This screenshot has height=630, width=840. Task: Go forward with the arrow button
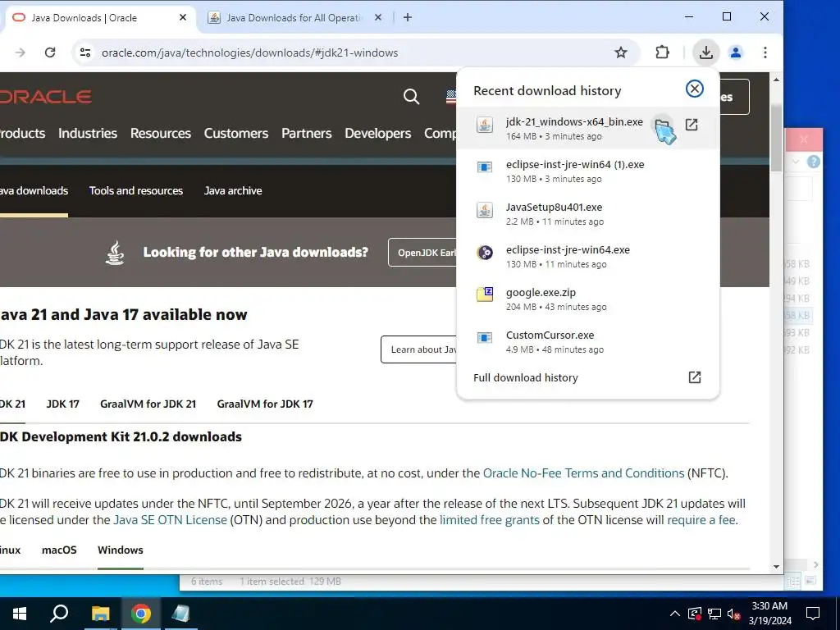coord(21,52)
